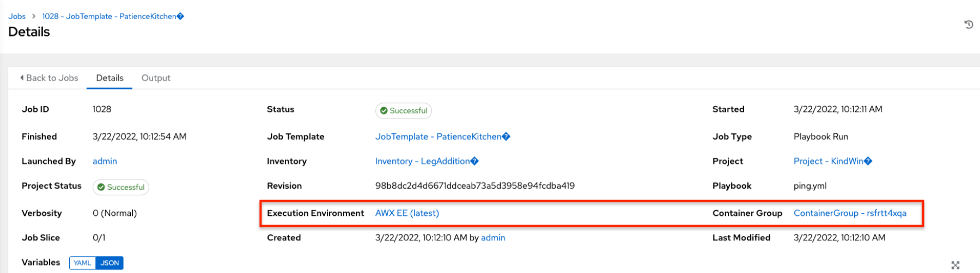Open the activity stream history icon
Image resolution: width=980 pixels, height=273 pixels.
point(969,24)
